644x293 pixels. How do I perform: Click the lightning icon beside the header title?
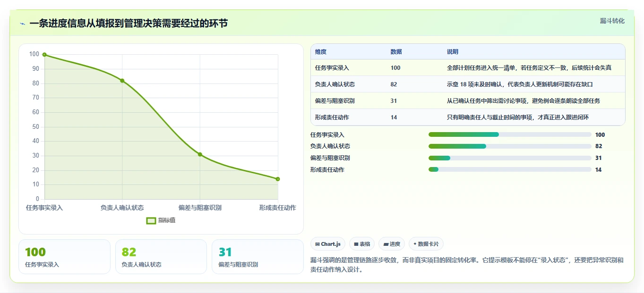[x=22, y=24]
